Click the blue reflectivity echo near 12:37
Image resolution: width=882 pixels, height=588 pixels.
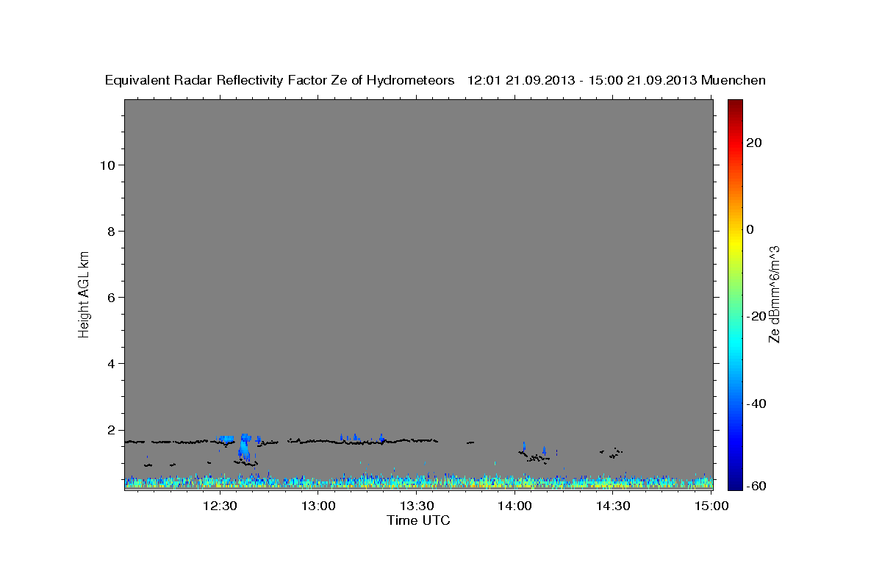pyautogui.click(x=244, y=447)
